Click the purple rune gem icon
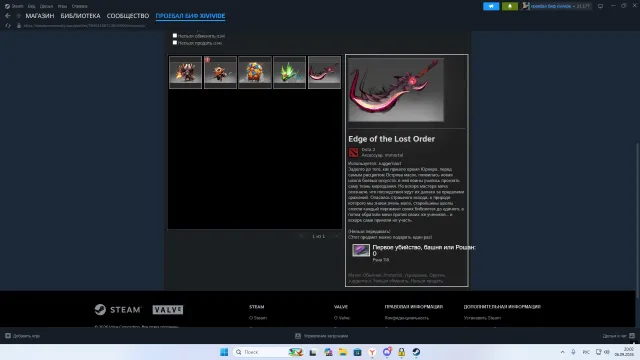640x360 pixels. click(361, 250)
